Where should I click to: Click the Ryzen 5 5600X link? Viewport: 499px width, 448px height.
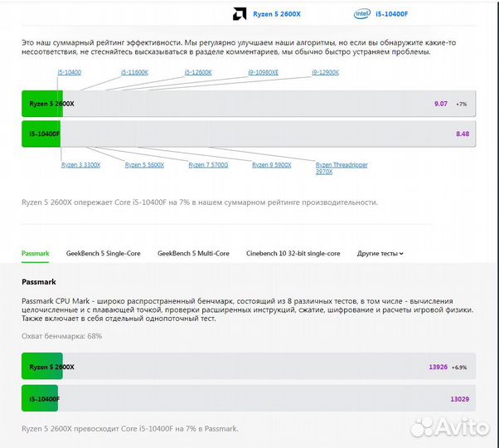144,165
